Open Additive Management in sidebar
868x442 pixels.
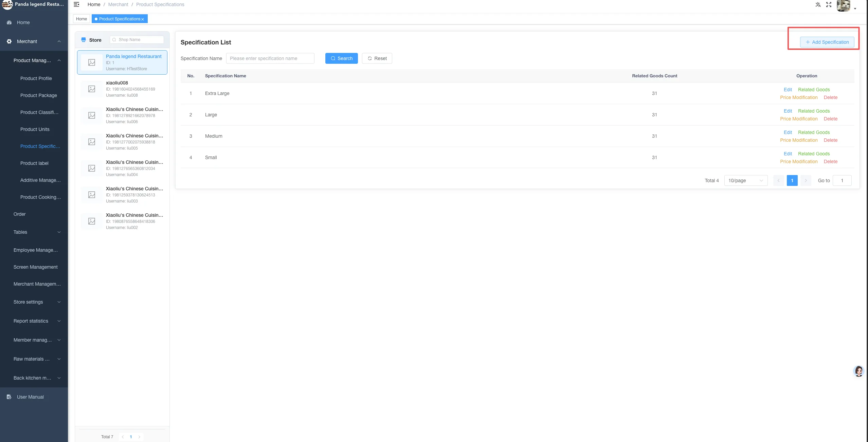click(x=40, y=180)
